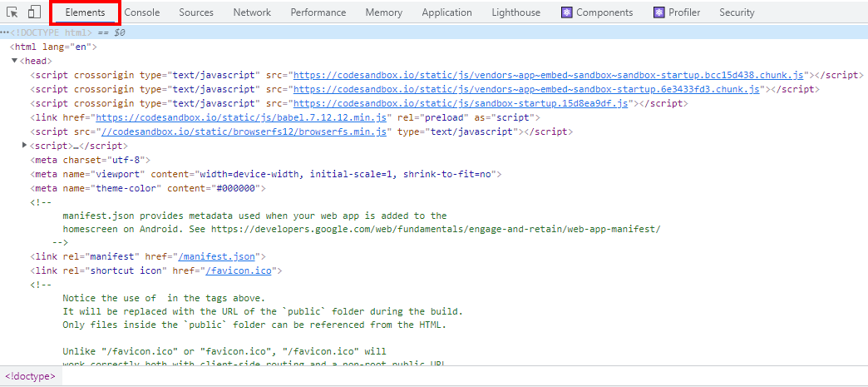Click 'It will be replaced with the URL' line
Image resolution: width=868 pixels, height=387 pixels.
[x=263, y=311]
